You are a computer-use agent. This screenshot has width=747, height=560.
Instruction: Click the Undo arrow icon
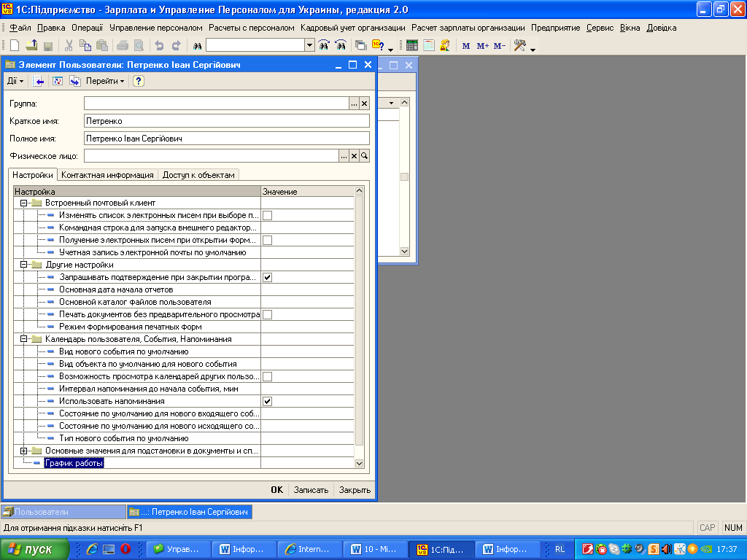[159, 45]
